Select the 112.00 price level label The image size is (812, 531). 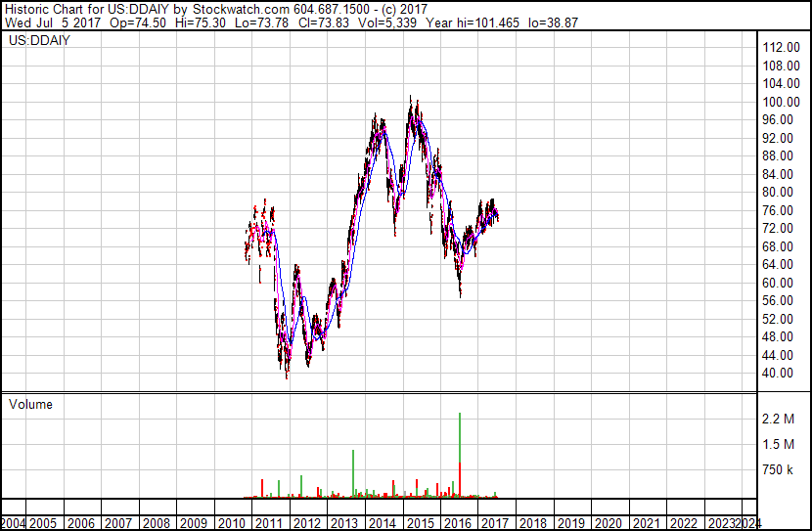pos(783,48)
